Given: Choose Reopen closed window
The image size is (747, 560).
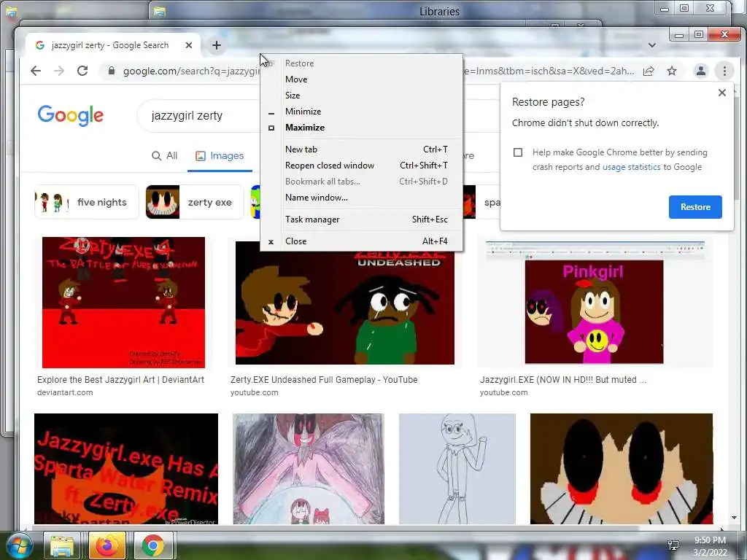Looking at the screenshot, I should [x=362, y=166].
